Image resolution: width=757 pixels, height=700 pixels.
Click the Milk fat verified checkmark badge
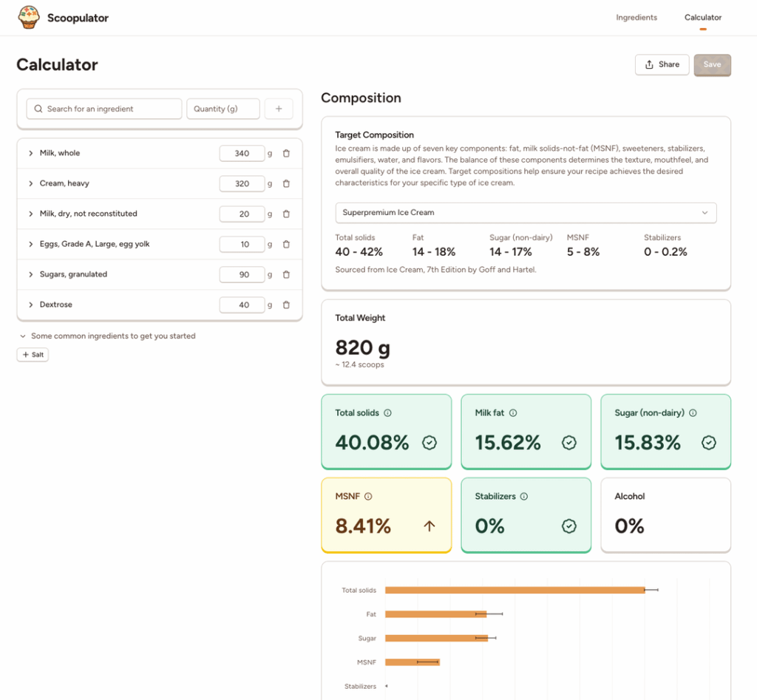(x=569, y=444)
